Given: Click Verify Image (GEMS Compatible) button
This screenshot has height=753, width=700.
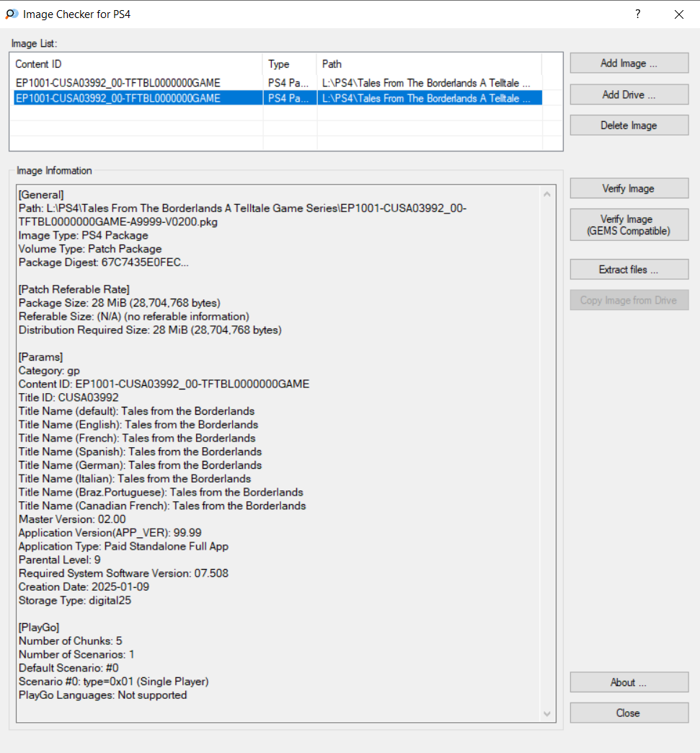Looking at the screenshot, I should point(629,225).
